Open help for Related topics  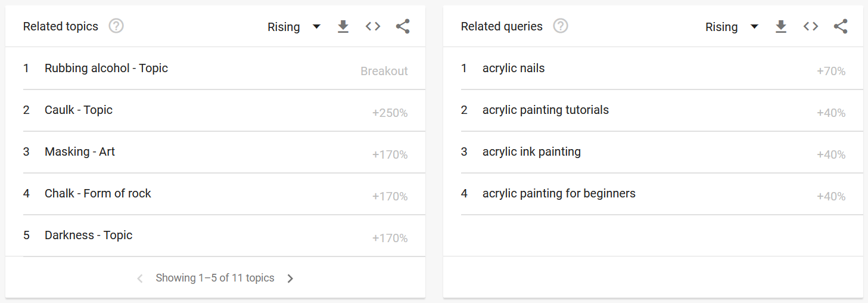pyautogui.click(x=116, y=26)
